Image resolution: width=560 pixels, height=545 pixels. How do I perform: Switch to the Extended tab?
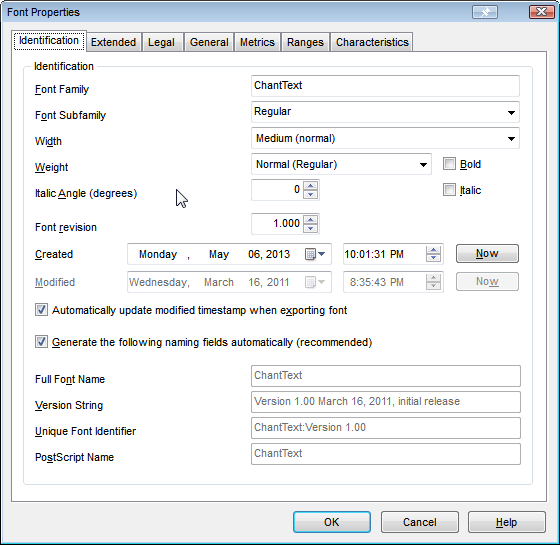[x=113, y=42]
